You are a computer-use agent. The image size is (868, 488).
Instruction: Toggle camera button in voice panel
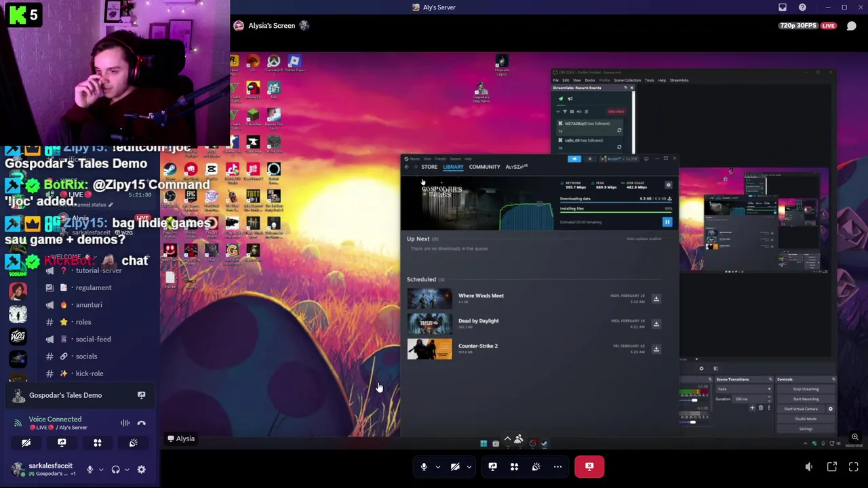(x=26, y=443)
